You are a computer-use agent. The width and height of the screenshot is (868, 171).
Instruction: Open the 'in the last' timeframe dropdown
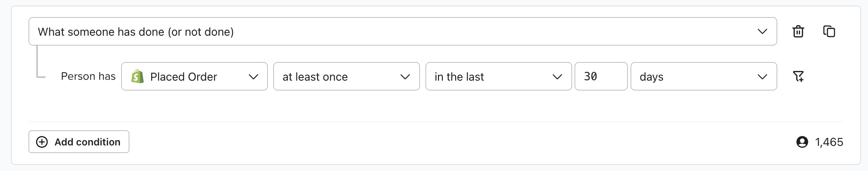499,76
